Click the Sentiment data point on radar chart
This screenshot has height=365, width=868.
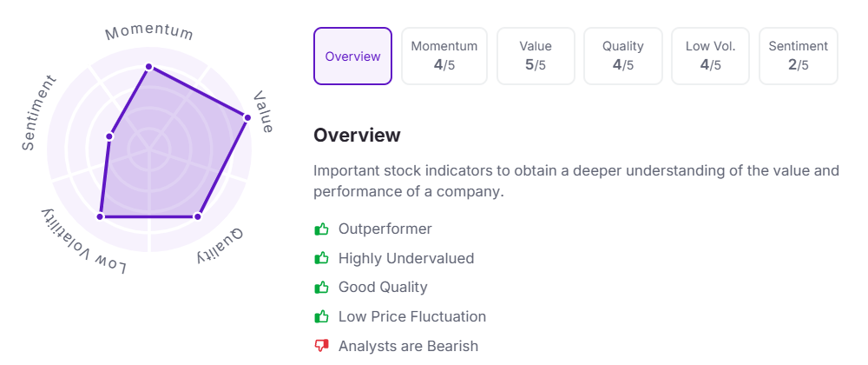click(110, 136)
